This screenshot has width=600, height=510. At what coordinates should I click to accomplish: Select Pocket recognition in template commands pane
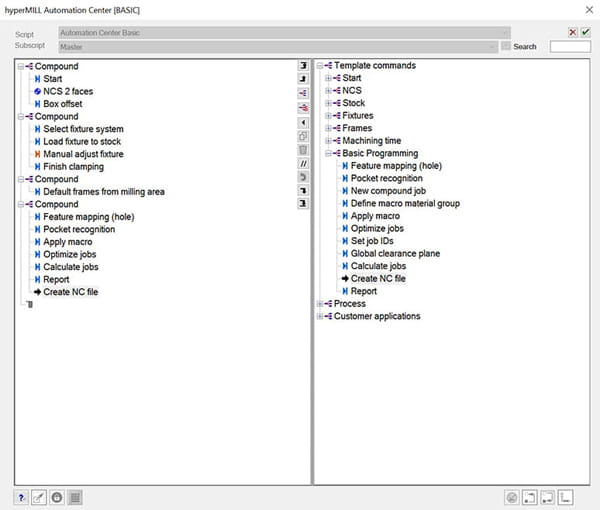click(386, 178)
